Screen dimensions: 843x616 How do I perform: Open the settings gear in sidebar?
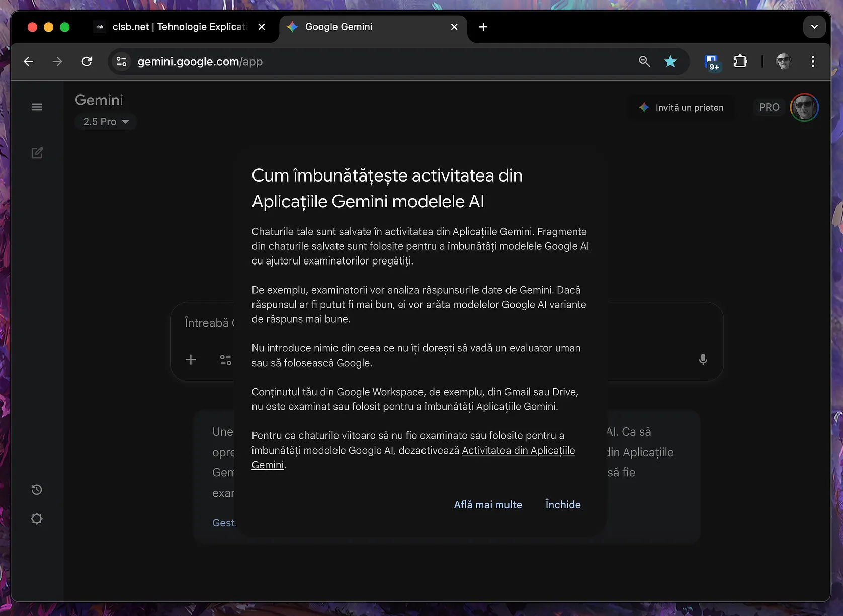tap(37, 519)
